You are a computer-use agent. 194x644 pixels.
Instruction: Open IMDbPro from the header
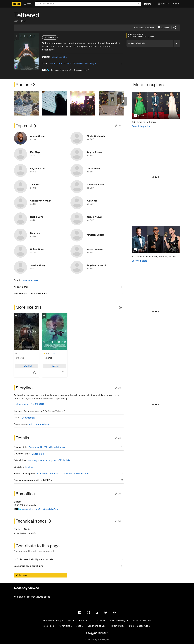click(148, 4)
